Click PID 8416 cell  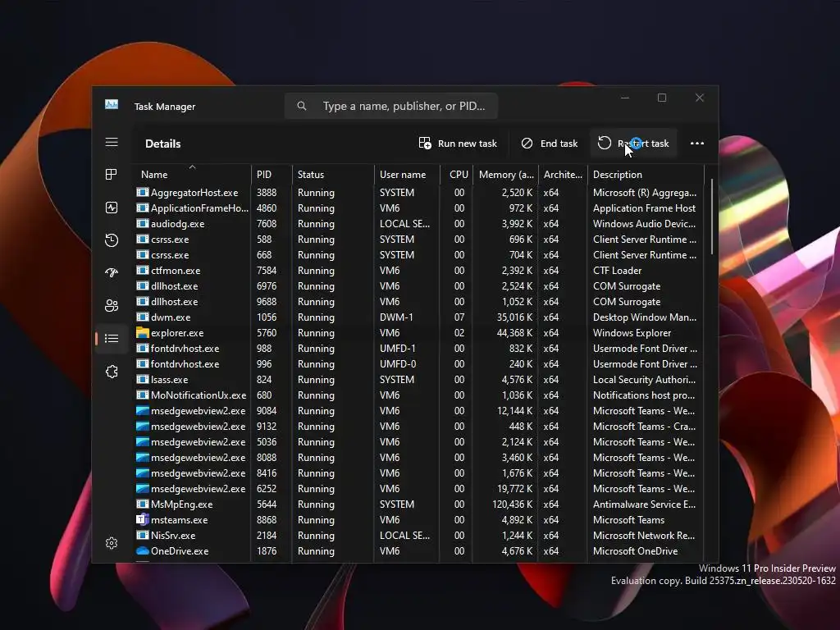pos(267,473)
